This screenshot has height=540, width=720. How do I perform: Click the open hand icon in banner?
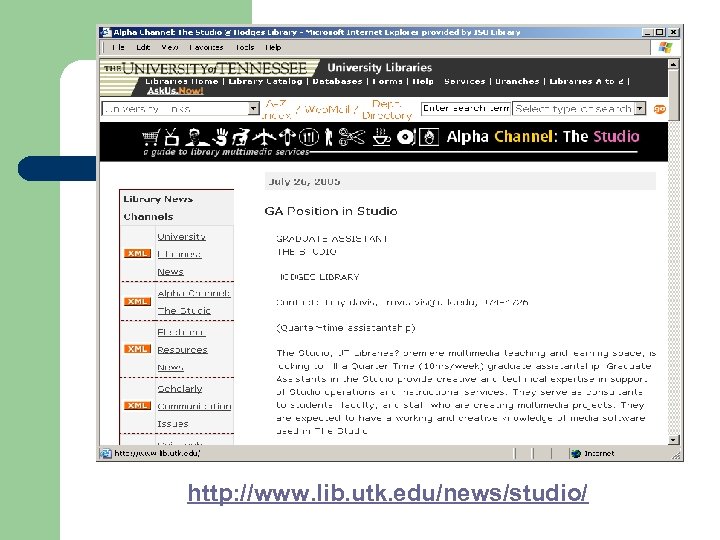221,137
